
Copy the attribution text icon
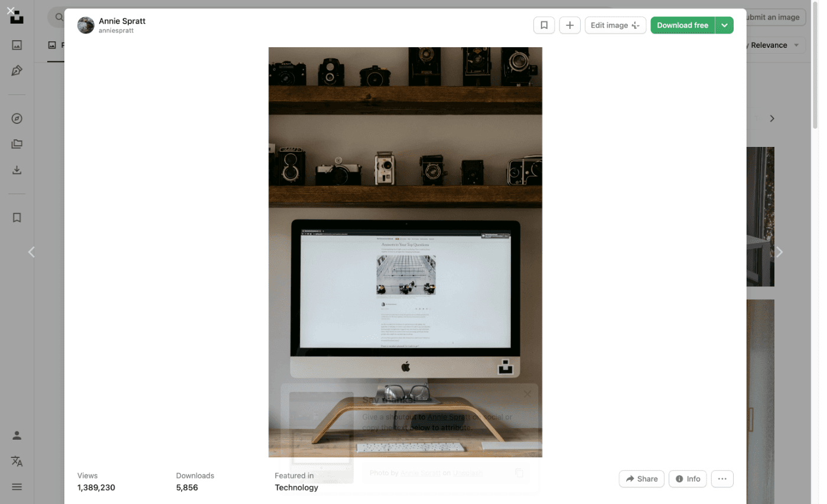click(519, 473)
